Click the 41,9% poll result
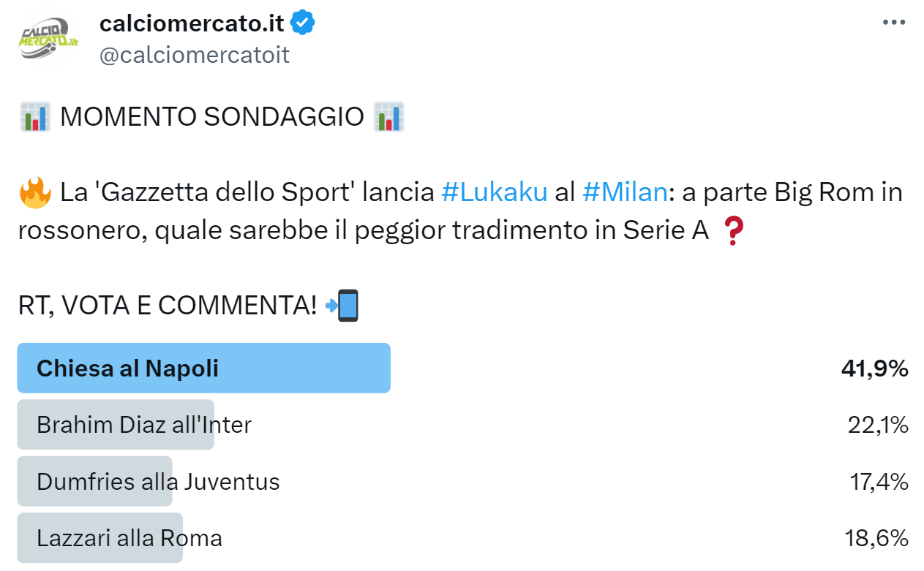Image resolution: width=924 pixels, height=571 pixels. (874, 368)
